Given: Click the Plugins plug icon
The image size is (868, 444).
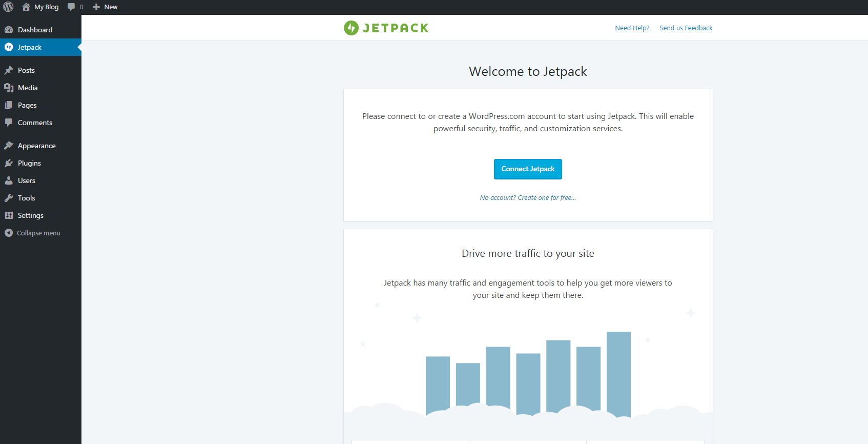Looking at the screenshot, I should point(9,163).
